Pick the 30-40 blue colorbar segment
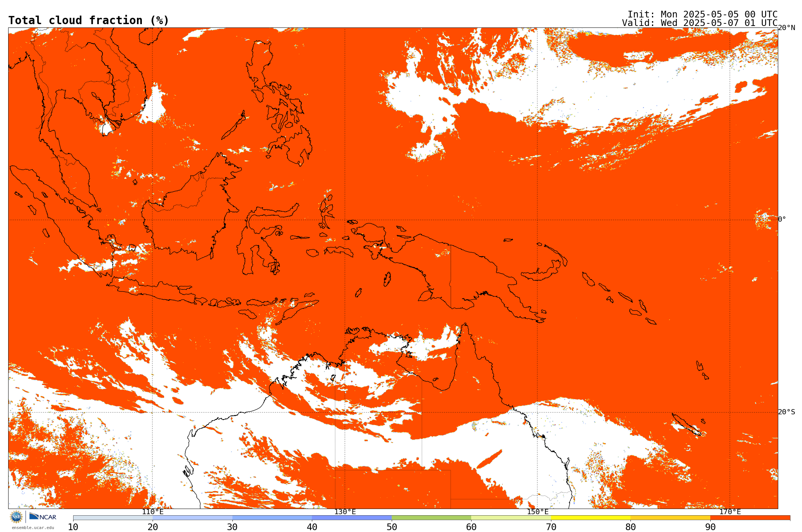The image size is (802, 532). pyautogui.click(x=272, y=518)
